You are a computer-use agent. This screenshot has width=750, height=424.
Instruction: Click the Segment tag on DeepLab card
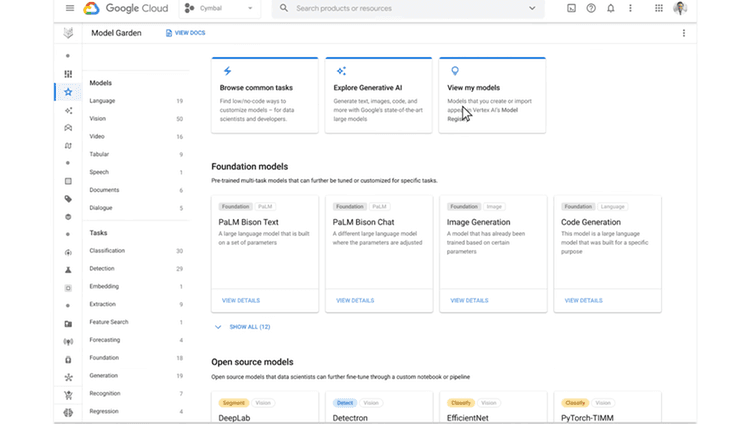pos(233,403)
